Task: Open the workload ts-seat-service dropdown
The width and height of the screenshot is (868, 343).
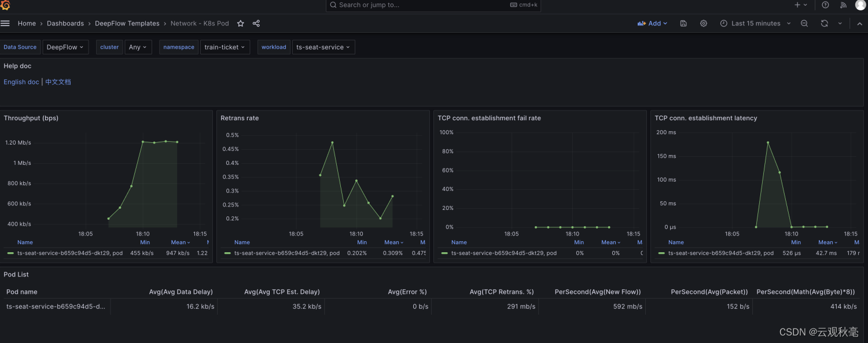Action: 323,47
